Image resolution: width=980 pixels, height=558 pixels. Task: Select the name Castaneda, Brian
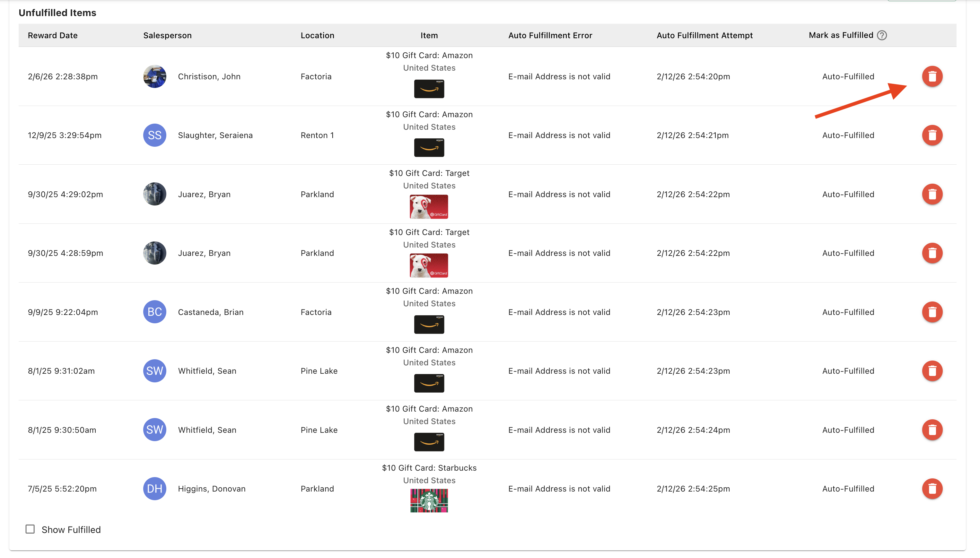pos(210,312)
